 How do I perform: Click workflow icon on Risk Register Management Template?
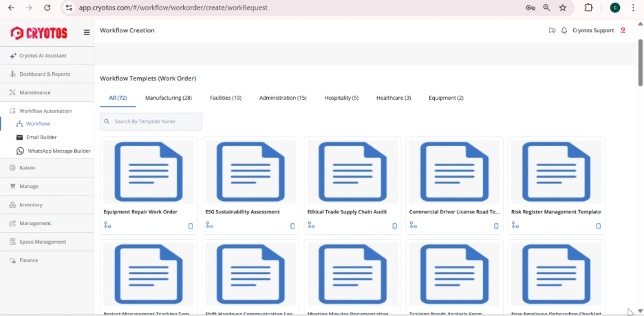[515, 225]
